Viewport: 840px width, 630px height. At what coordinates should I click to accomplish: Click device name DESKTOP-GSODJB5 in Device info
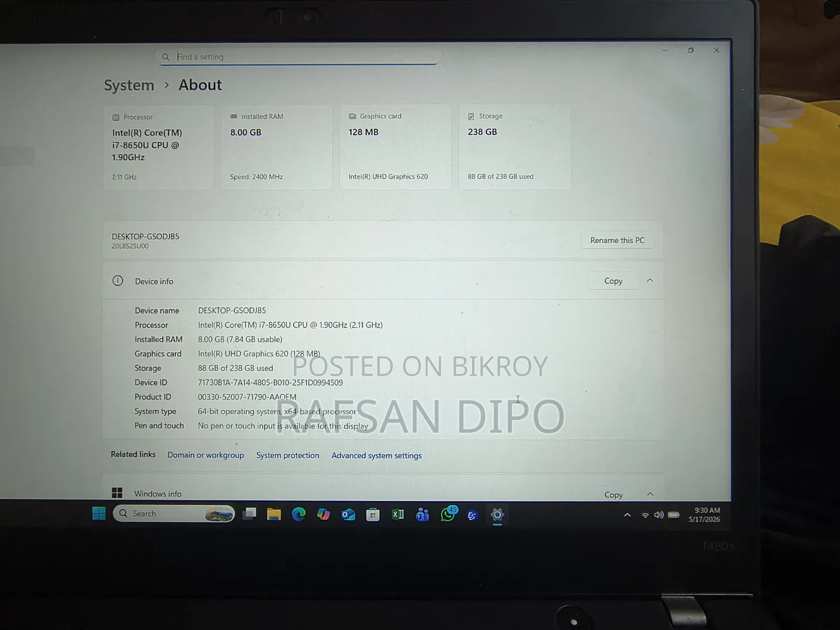232,310
